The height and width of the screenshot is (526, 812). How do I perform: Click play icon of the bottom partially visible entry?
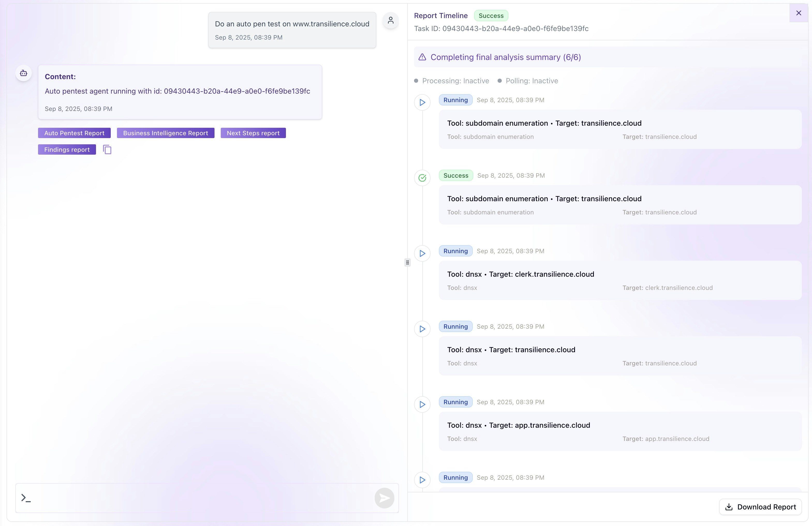coord(422,480)
